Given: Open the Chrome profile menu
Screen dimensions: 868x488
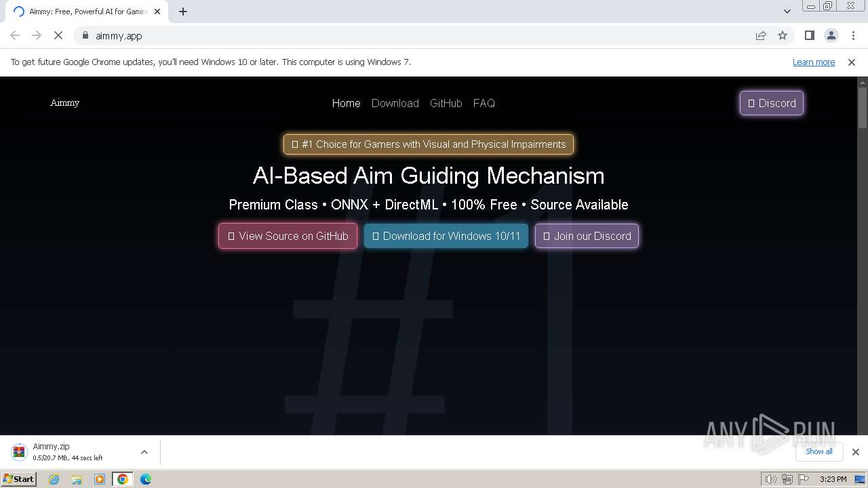Looking at the screenshot, I should [x=831, y=35].
